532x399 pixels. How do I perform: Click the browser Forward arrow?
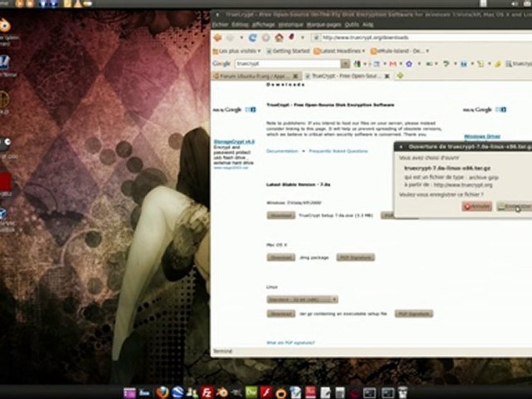click(231, 37)
